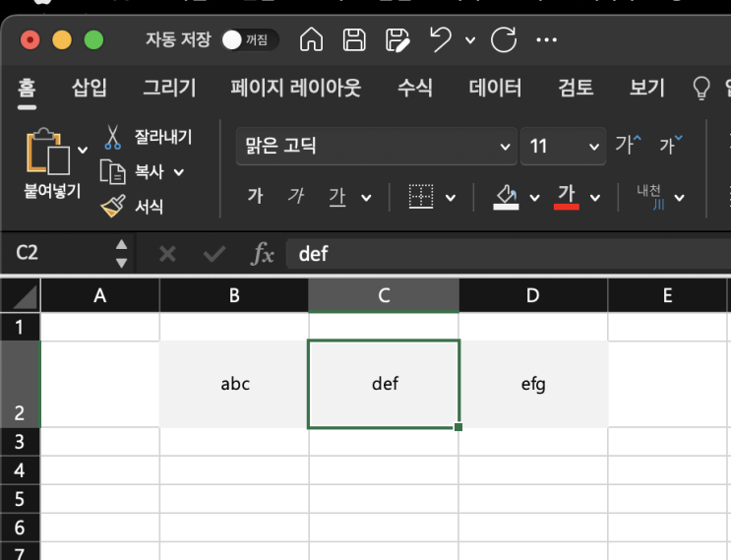Undo the last action
The height and width of the screenshot is (560, 731).
[441, 39]
